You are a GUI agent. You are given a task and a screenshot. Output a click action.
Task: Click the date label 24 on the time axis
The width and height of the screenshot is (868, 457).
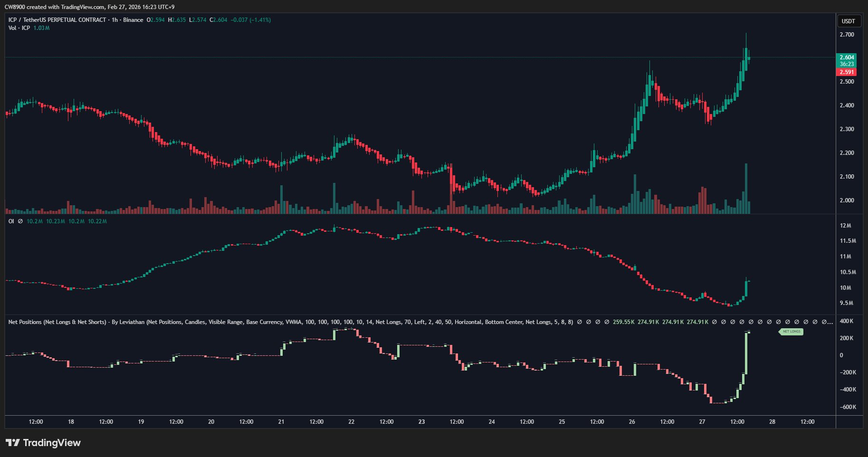pyautogui.click(x=492, y=422)
